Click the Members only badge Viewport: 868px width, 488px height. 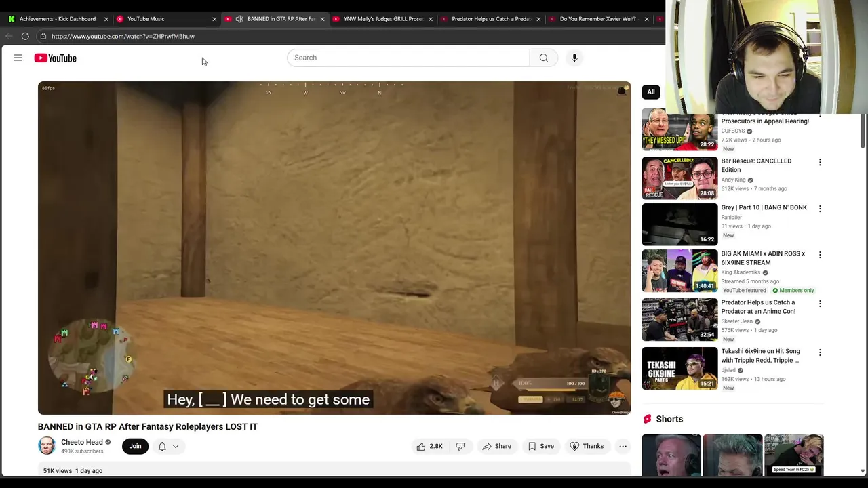tap(793, 290)
